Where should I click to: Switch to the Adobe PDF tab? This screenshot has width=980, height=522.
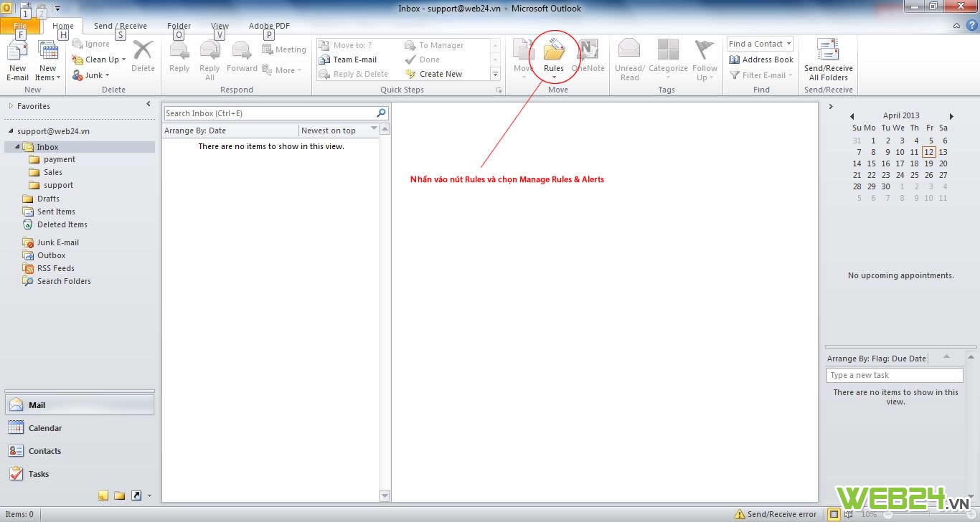point(269,26)
